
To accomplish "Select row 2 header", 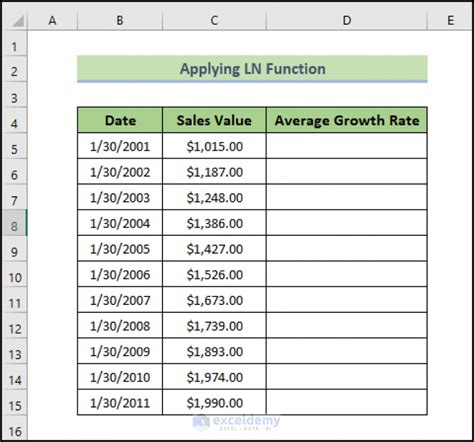I will (14, 71).
